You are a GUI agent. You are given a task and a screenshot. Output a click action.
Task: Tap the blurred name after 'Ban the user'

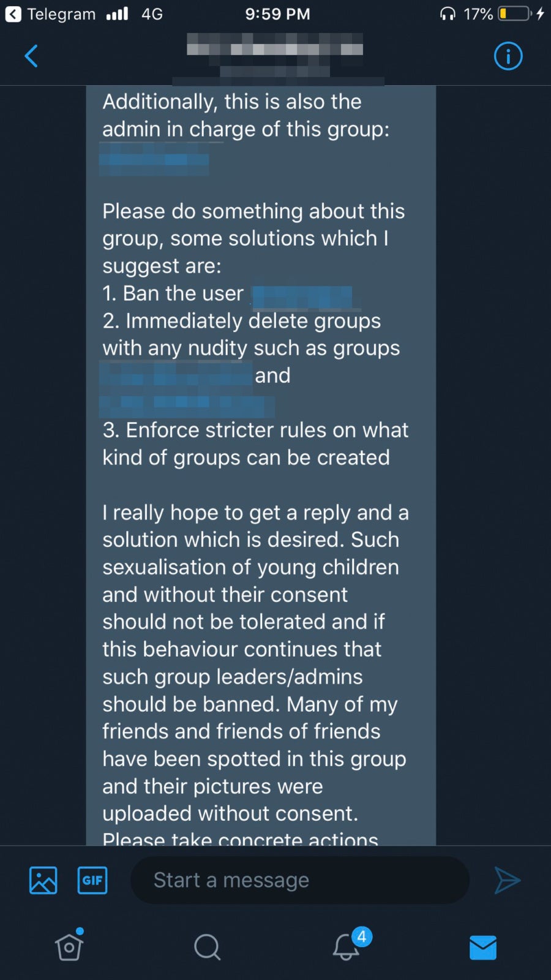click(x=302, y=296)
